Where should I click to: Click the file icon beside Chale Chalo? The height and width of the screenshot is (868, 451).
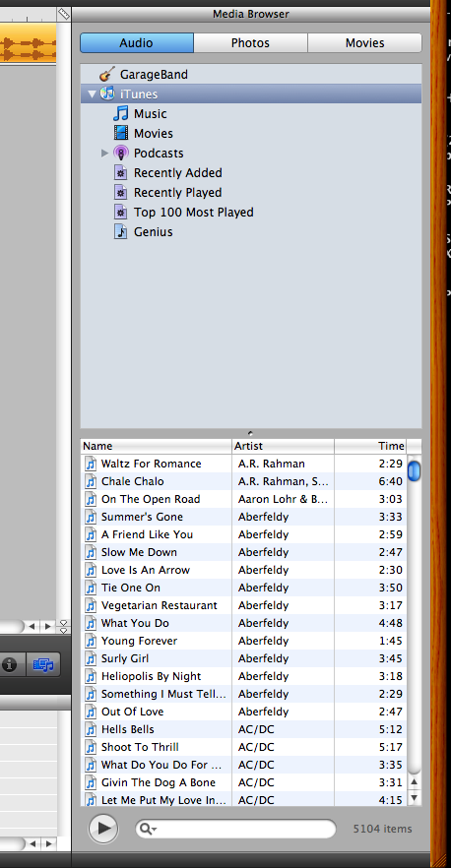click(x=91, y=481)
